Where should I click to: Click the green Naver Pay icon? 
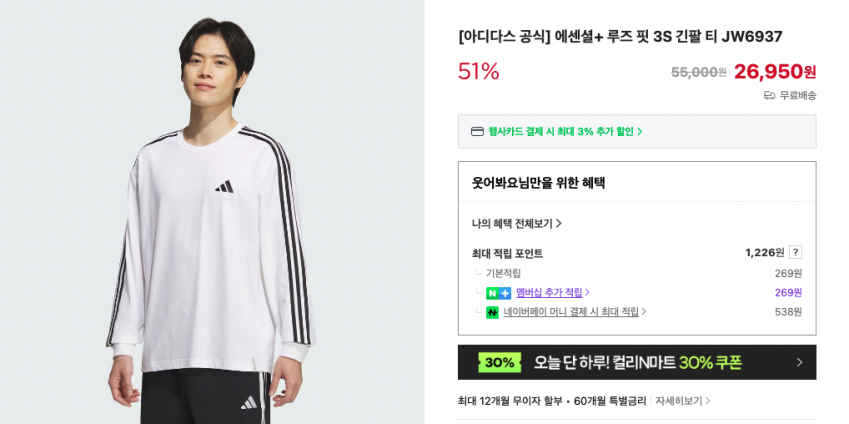click(492, 312)
